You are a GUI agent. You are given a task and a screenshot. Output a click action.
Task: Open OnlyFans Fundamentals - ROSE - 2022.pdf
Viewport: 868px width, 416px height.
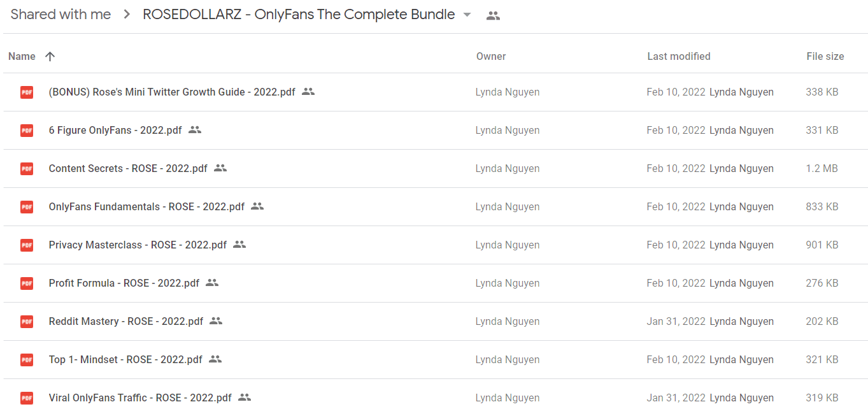point(146,206)
